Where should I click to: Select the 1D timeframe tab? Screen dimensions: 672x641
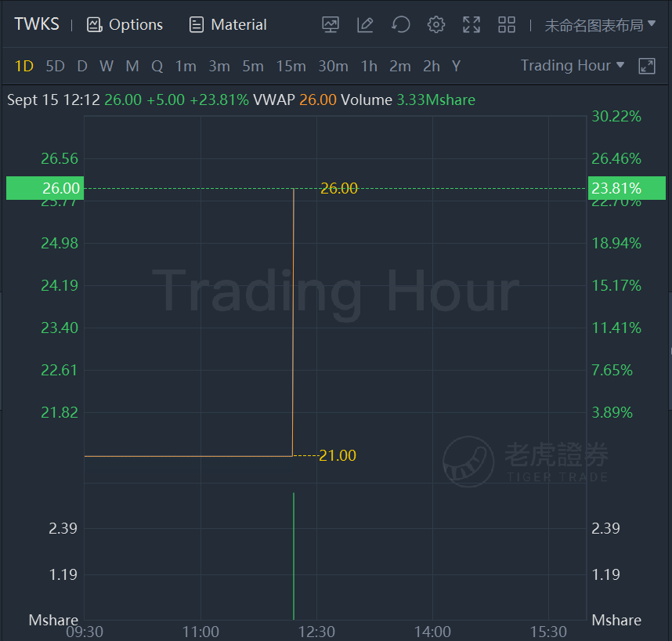click(24, 67)
